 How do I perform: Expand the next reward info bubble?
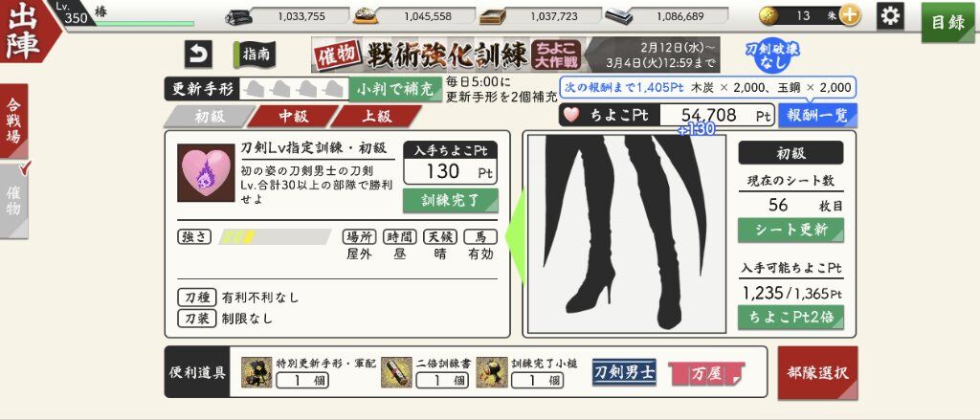(x=707, y=88)
